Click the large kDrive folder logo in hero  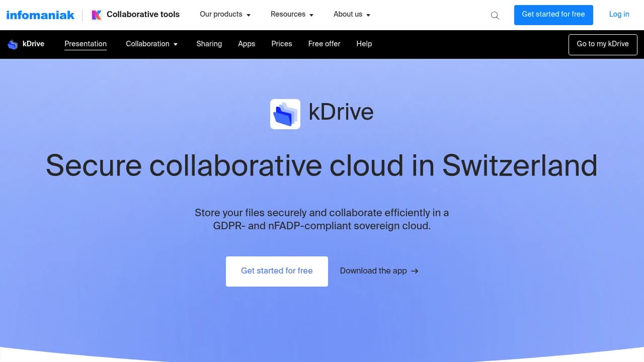coord(285,114)
